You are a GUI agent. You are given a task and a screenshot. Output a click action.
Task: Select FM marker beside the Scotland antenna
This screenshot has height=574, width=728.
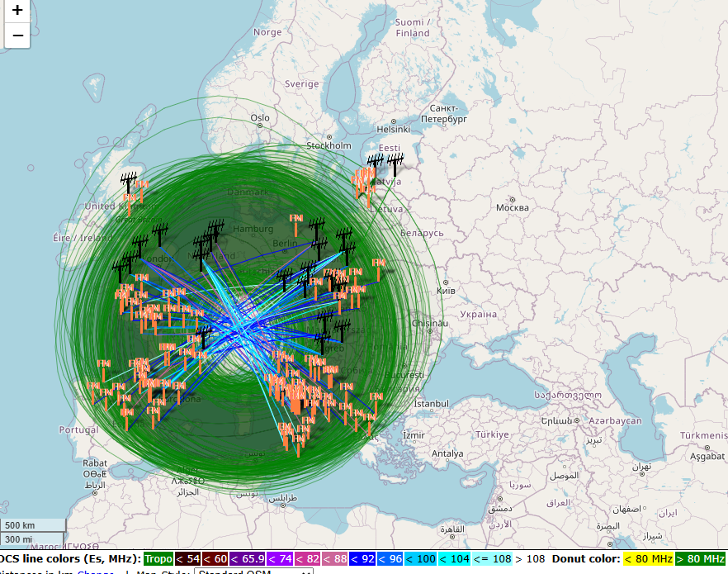click(x=142, y=192)
